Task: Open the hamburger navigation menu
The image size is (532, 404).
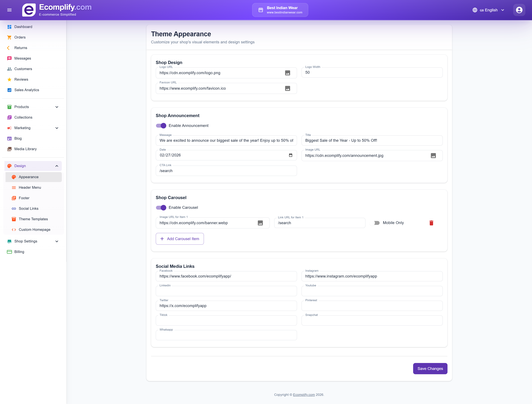Action: (x=10, y=10)
